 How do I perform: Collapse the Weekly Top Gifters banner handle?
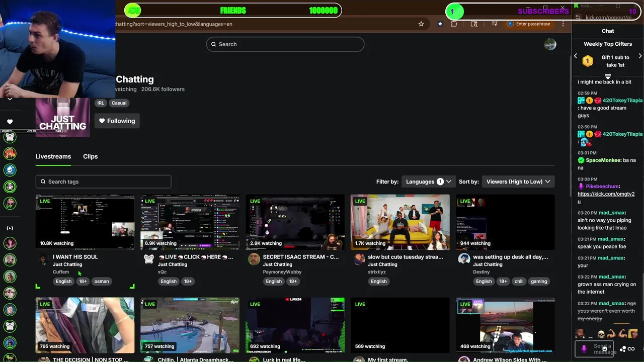pos(608,76)
